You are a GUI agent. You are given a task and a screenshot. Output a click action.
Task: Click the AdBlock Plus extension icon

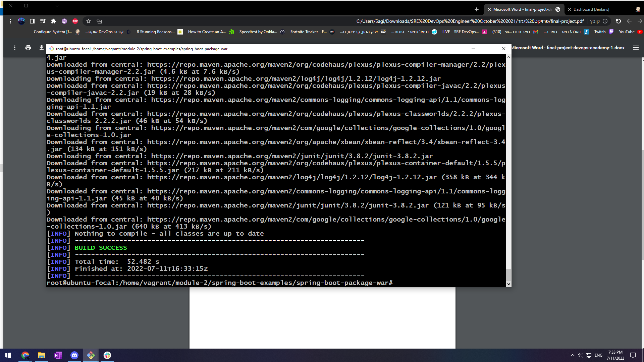[x=75, y=21]
